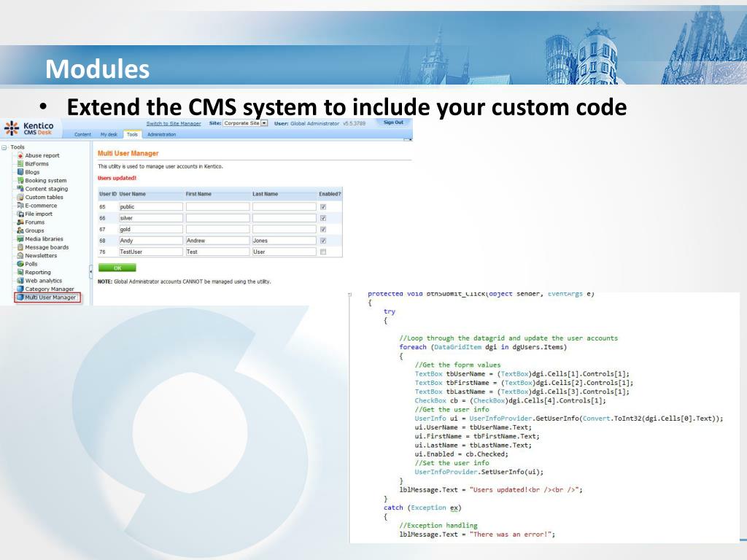
Task: Click the 'foreach (DataGridItem dgi' code line
Action: click(x=483, y=347)
